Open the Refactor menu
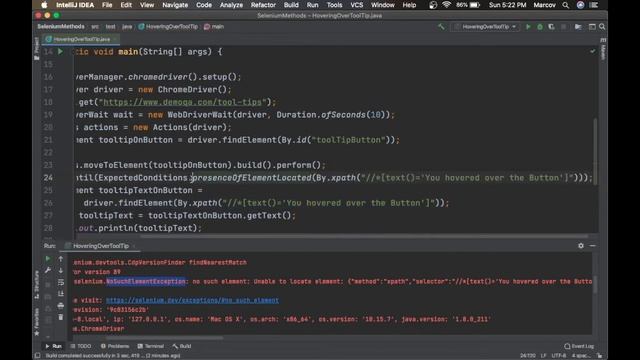Image resolution: width=640 pixels, height=360 pixels. (263, 5)
